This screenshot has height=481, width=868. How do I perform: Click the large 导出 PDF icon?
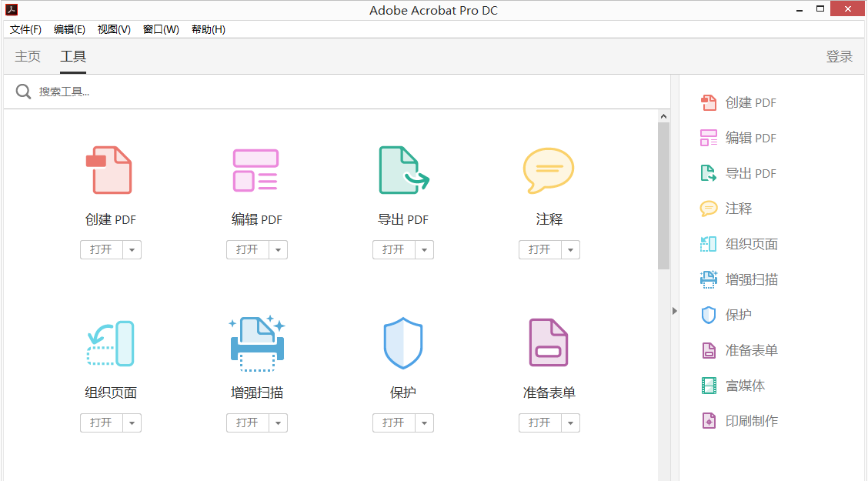tap(403, 170)
